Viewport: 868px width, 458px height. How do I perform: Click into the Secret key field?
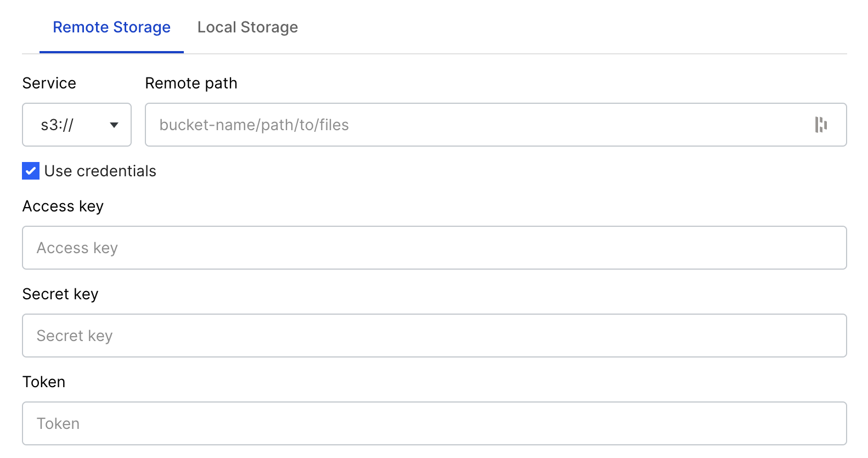pyautogui.click(x=435, y=336)
